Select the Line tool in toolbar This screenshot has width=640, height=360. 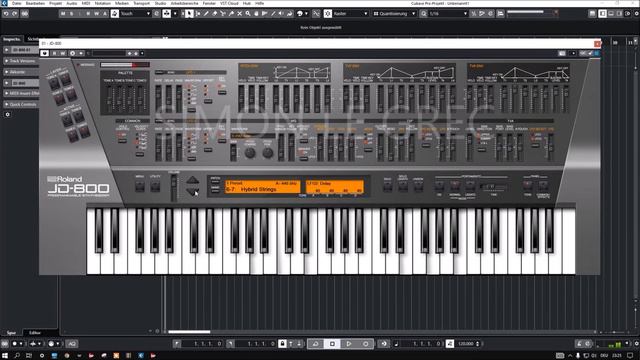click(x=273, y=13)
